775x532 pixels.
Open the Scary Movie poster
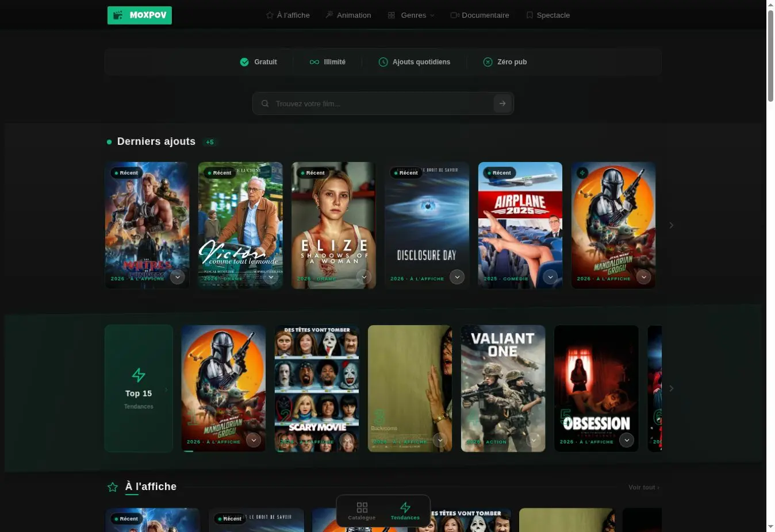tap(317, 388)
